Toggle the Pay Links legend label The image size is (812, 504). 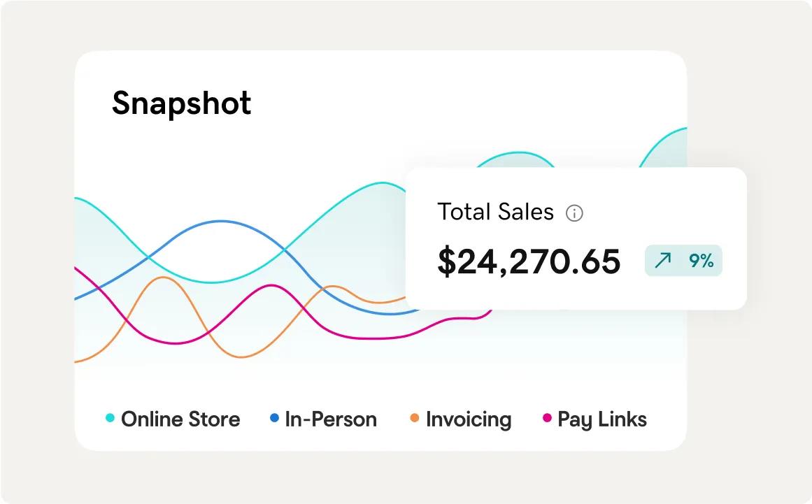tap(602, 419)
